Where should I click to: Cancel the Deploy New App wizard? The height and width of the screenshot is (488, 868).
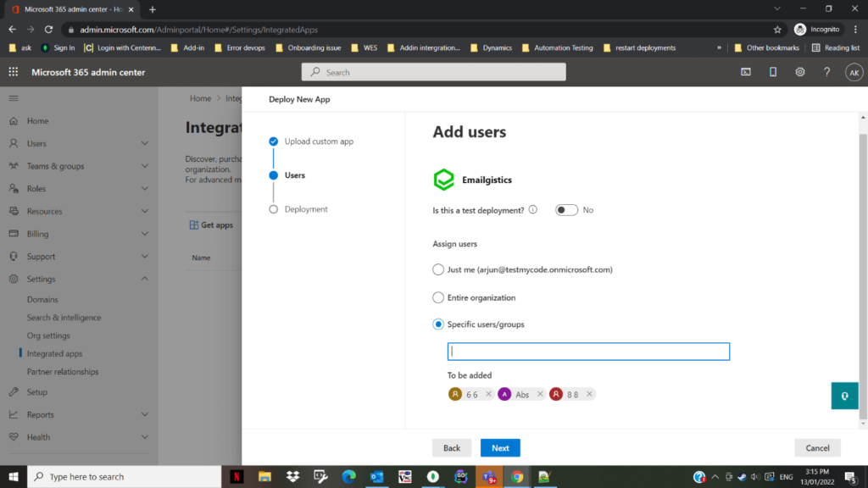coord(817,448)
